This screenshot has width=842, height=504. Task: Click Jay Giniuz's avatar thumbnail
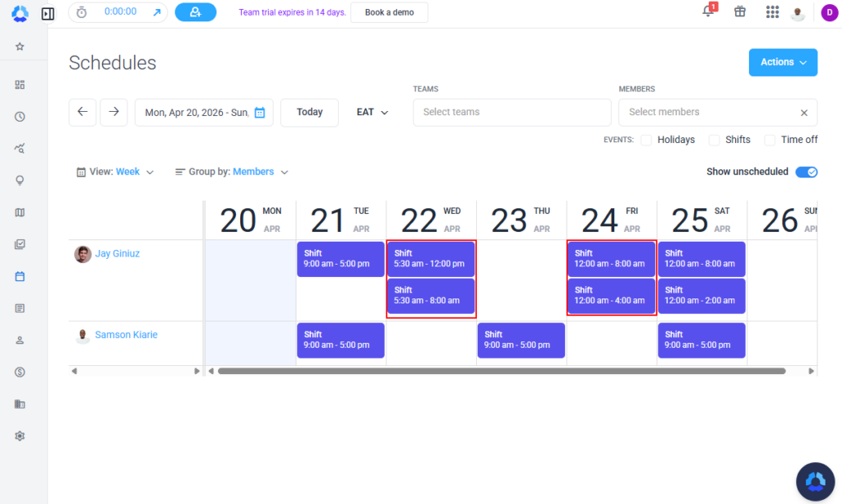[x=83, y=254]
